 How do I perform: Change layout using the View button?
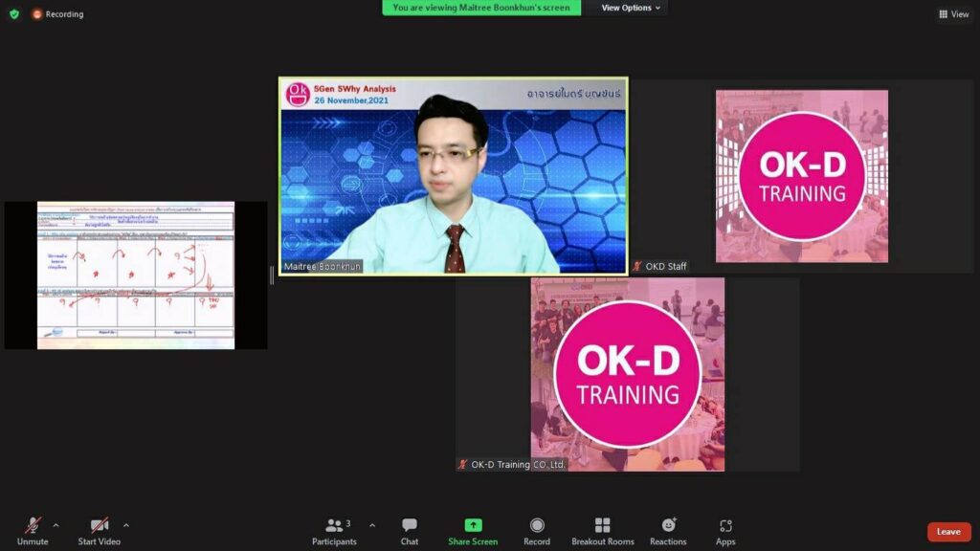pyautogui.click(x=954, y=13)
